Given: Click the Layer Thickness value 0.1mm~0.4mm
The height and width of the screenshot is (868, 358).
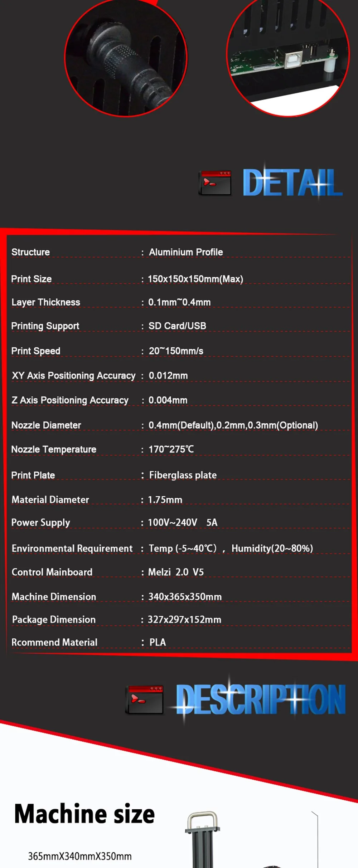Looking at the screenshot, I should pos(179,302).
